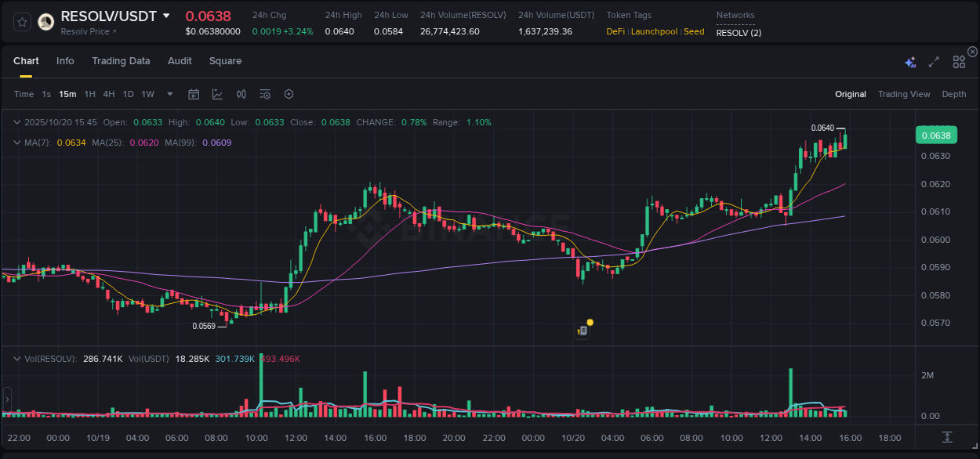Image resolution: width=980 pixels, height=459 pixels.
Task: Click the green current price label 0.0638
Action: coord(938,135)
